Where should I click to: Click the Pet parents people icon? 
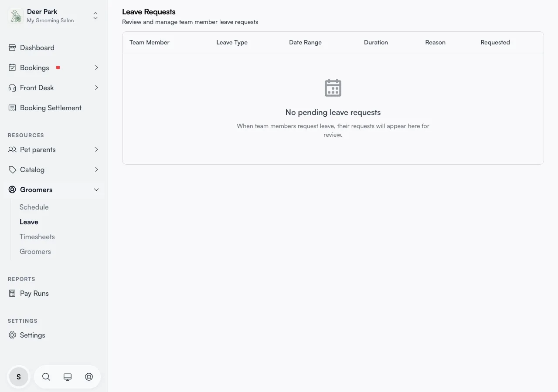tap(12, 149)
